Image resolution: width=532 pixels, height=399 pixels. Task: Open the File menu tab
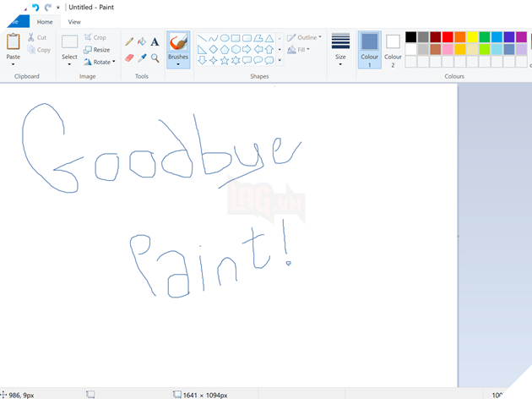click(18, 22)
